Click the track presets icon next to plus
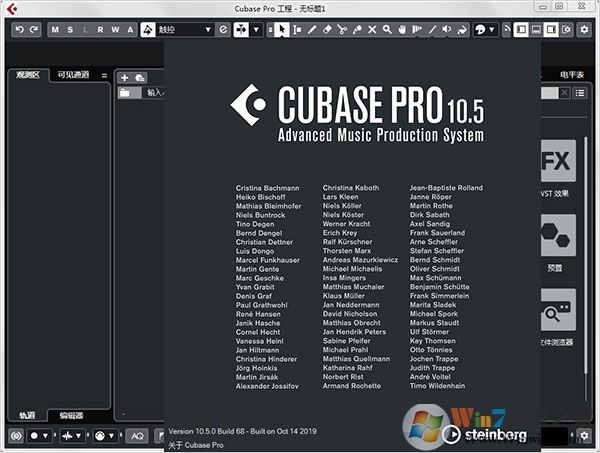Screen dimensions: 600x453 click(x=139, y=78)
